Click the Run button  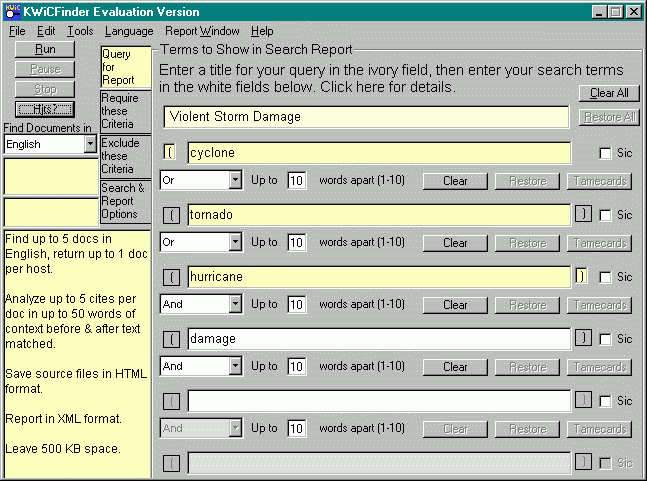pyautogui.click(x=45, y=49)
